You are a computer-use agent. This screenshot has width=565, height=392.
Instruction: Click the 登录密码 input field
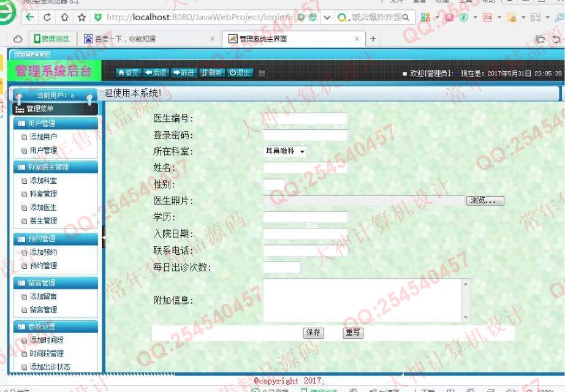click(305, 135)
